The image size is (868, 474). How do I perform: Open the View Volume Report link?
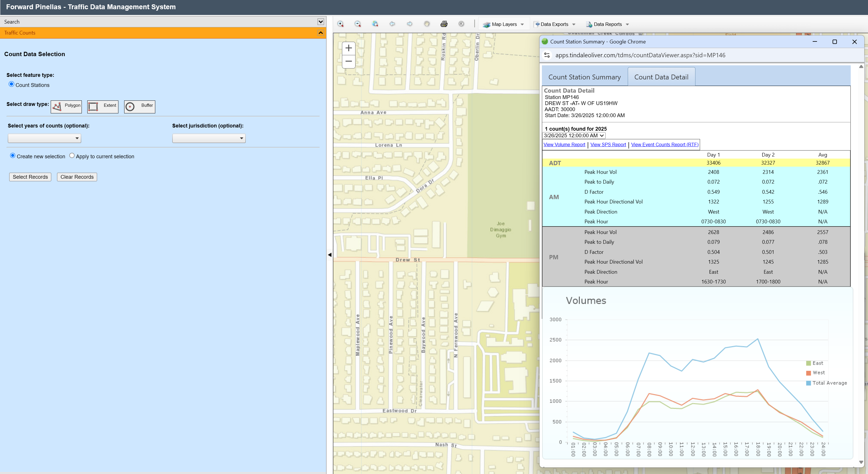(564, 145)
